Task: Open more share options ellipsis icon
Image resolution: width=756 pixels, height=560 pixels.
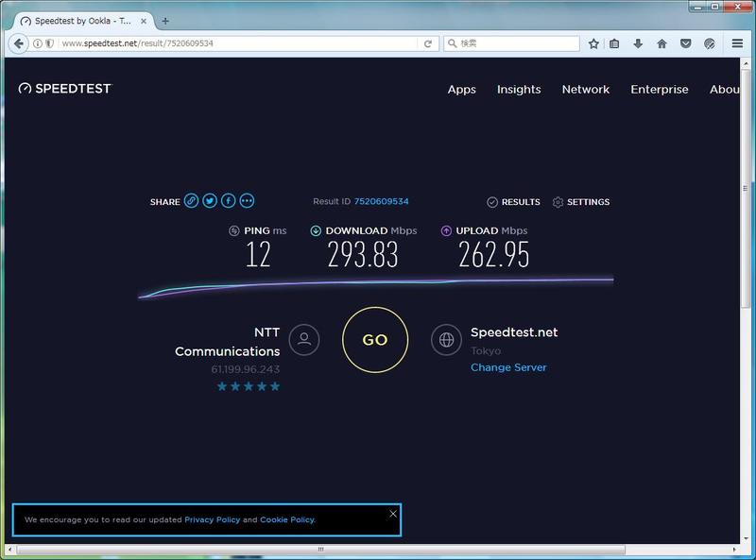Action: [248, 201]
